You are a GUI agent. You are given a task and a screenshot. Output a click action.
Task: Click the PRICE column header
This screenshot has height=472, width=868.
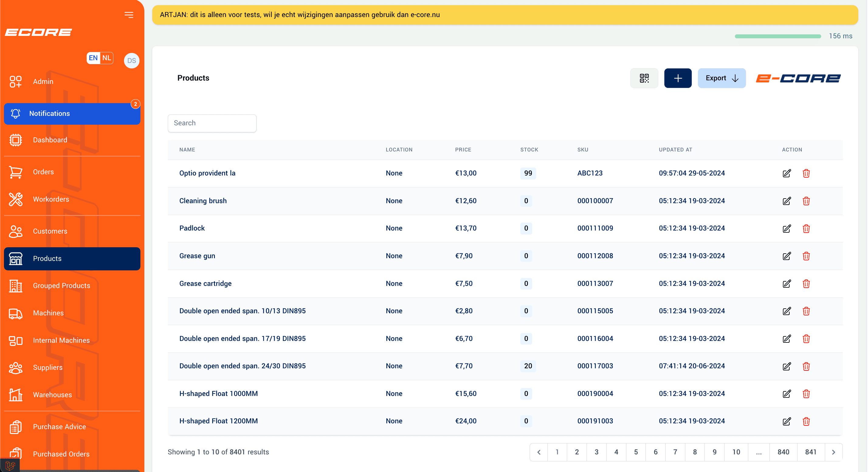[463, 150]
